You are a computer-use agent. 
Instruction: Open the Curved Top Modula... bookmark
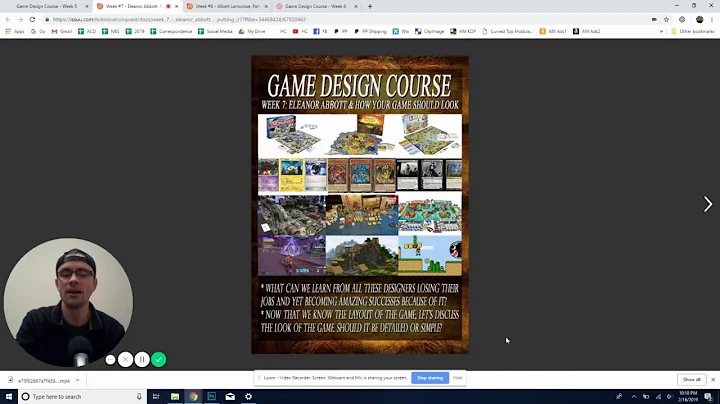[x=507, y=31]
